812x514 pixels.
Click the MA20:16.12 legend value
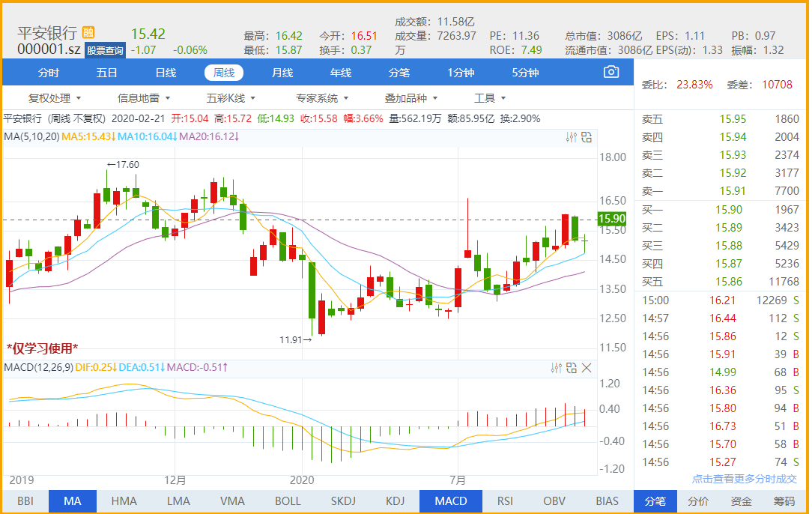click(209, 137)
